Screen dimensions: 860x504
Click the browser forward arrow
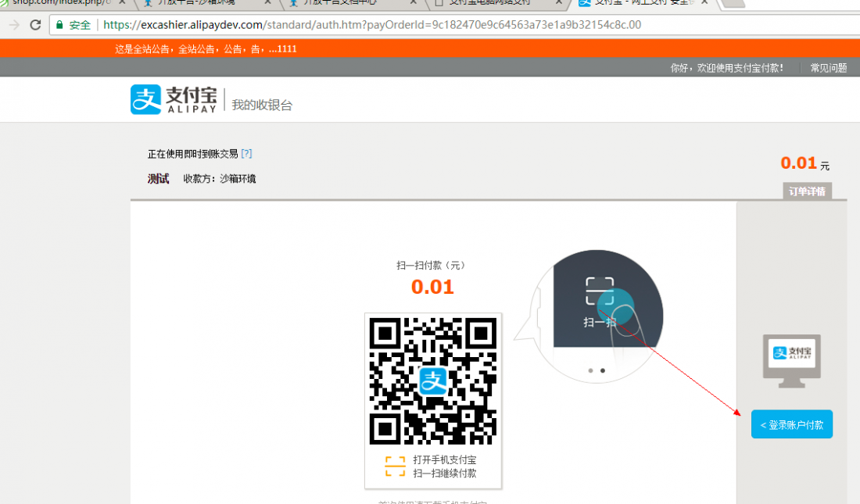(14, 25)
